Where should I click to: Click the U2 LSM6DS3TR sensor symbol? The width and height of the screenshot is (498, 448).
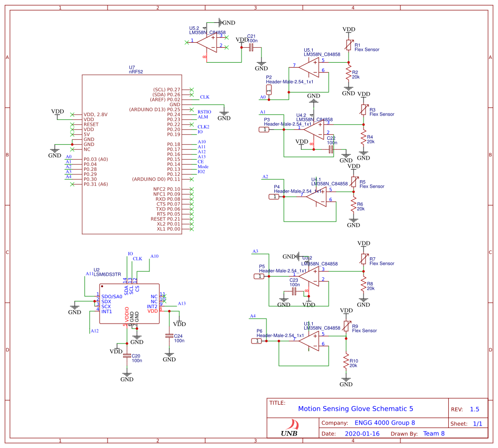(x=129, y=304)
